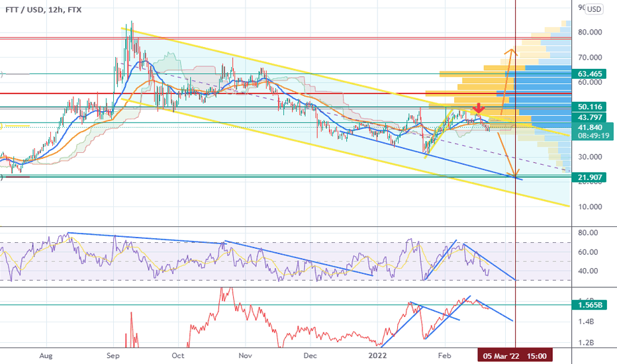
Task: Select the 43.797 price label
Action: (x=589, y=117)
